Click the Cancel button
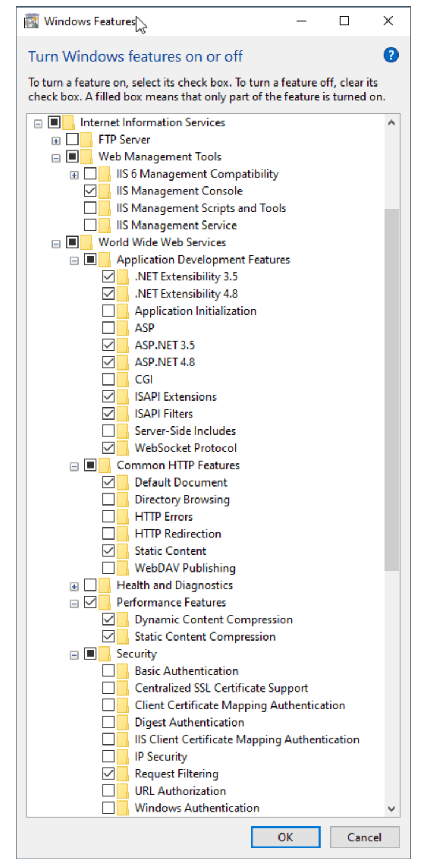The height and width of the screenshot is (868, 428). pyautogui.click(x=364, y=837)
